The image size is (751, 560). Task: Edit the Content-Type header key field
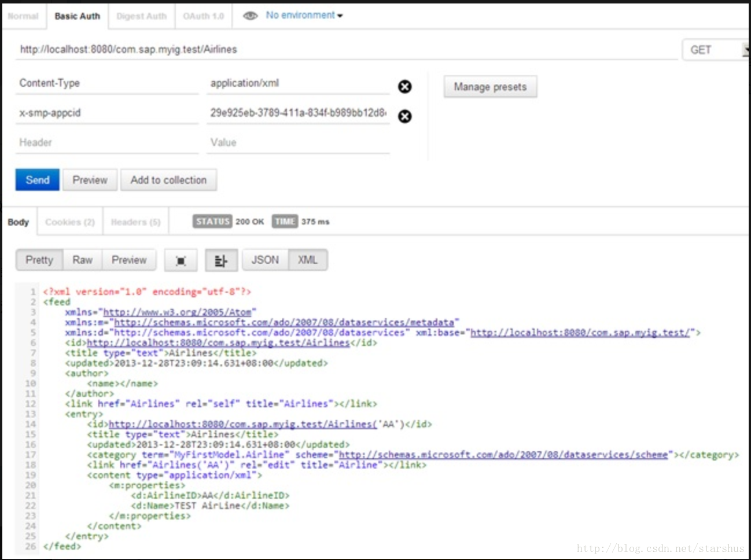tap(107, 83)
